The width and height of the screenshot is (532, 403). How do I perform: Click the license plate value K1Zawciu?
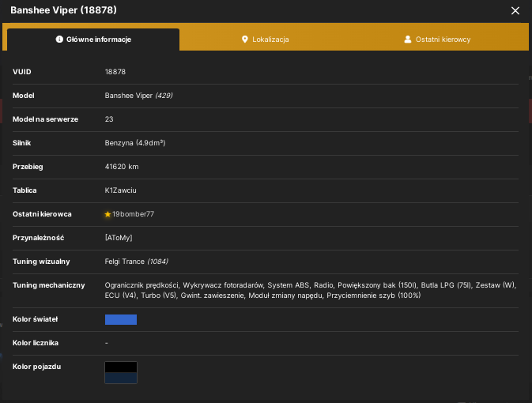pos(120,190)
